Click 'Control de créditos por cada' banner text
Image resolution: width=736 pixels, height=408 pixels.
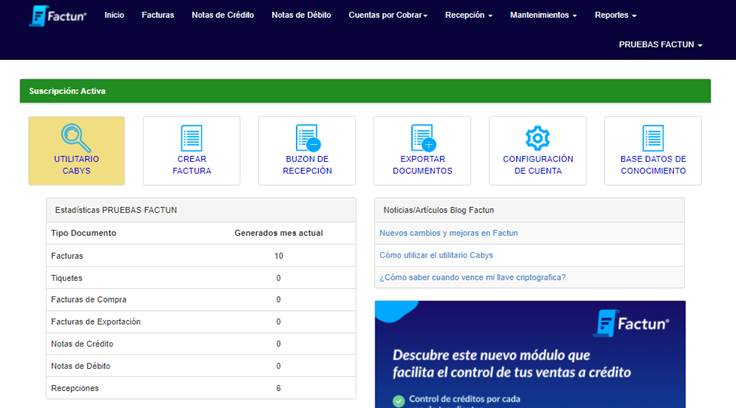click(x=464, y=399)
